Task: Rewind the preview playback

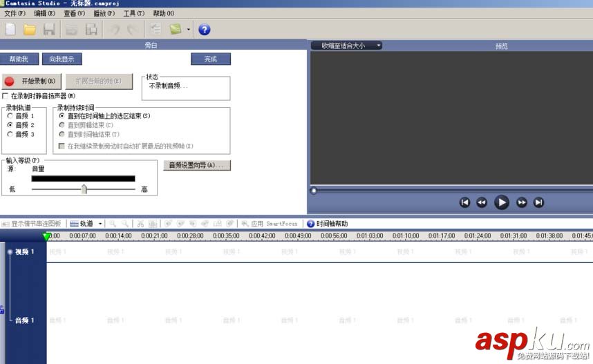Action: (x=482, y=202)
